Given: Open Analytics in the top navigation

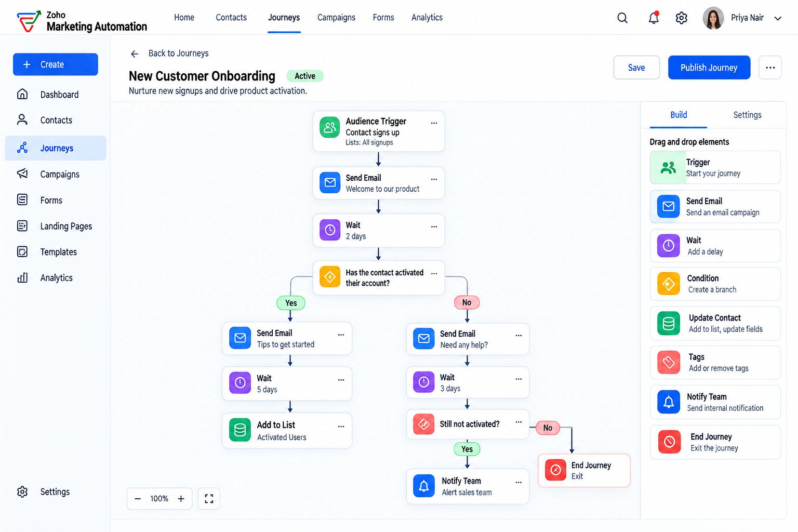Looking at the screenshot, I should tap(427, 18).
